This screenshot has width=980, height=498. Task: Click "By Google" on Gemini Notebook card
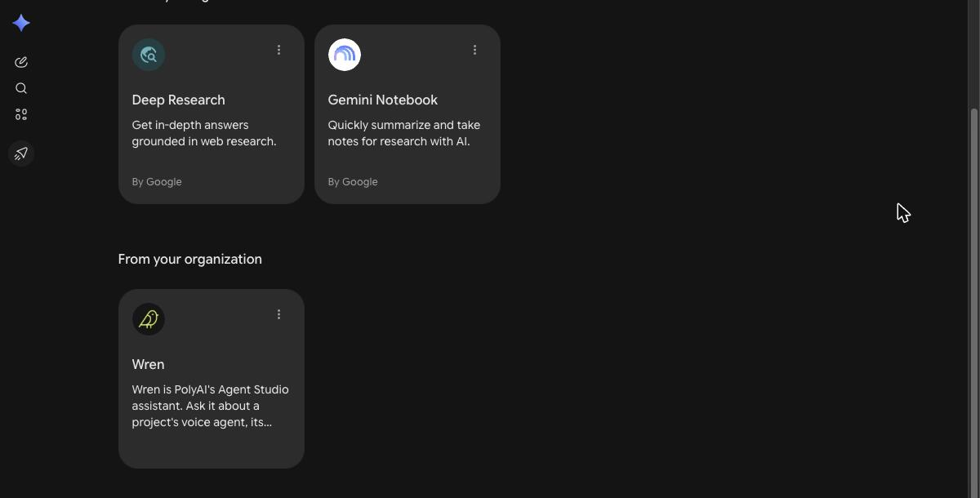coord(353,182)
